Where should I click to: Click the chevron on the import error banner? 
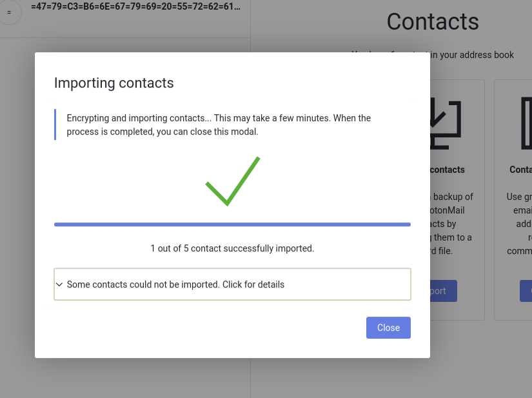click(59, 284)
